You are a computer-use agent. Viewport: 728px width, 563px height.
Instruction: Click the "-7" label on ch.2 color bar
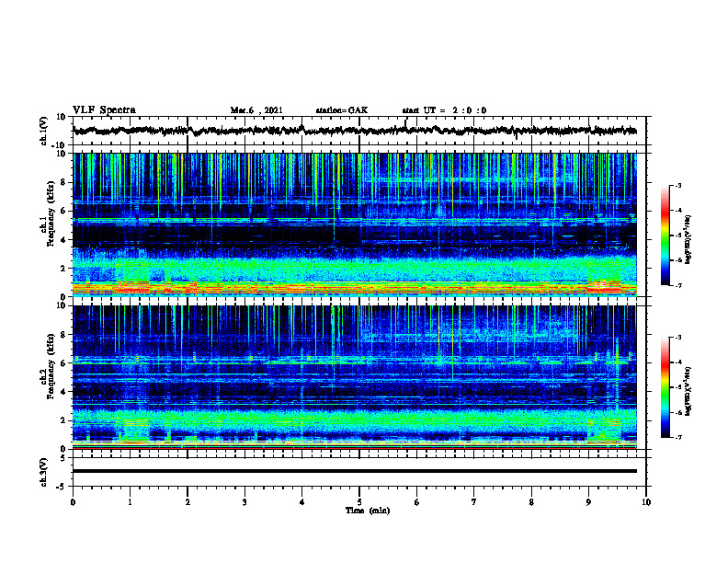pyautogui.click(x=678, y=437)
